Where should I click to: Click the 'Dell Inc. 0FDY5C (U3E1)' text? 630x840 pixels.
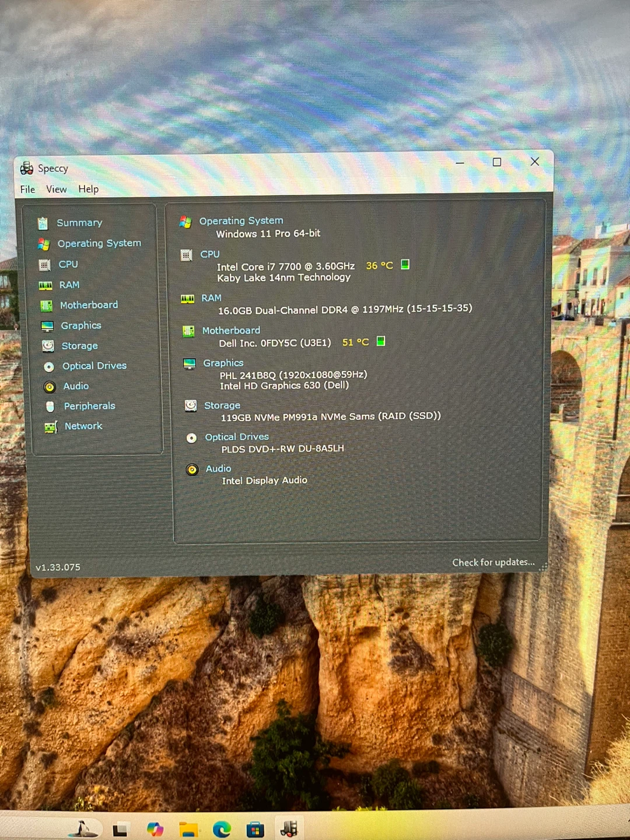click(275, 343)
